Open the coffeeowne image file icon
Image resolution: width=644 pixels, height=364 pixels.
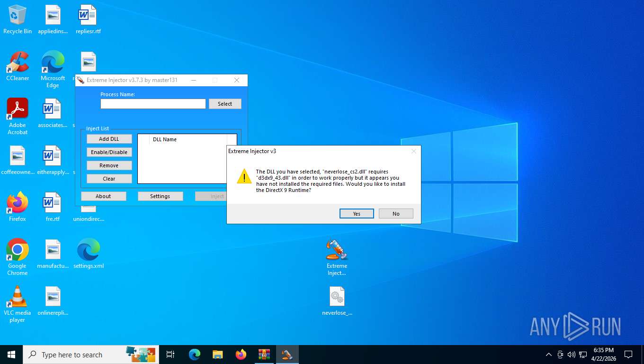18,160
